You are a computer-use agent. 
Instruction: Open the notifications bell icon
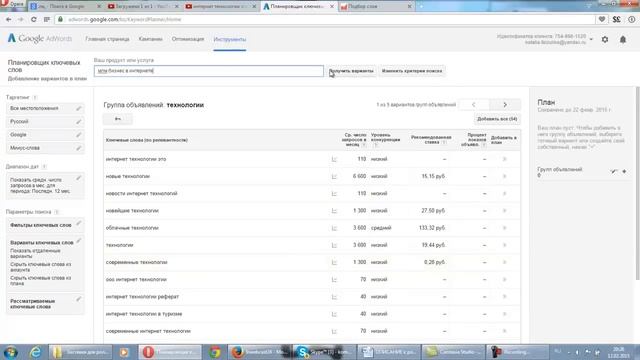tap(623, 39)
